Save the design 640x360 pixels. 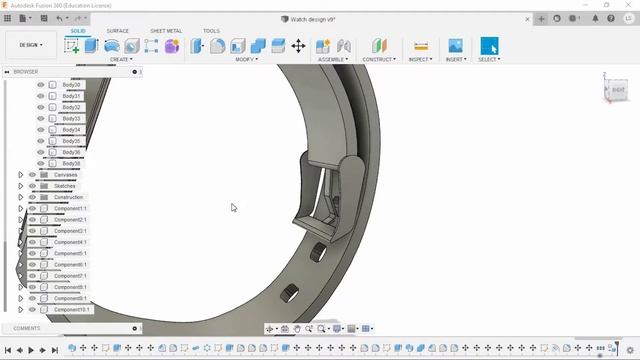44,18
